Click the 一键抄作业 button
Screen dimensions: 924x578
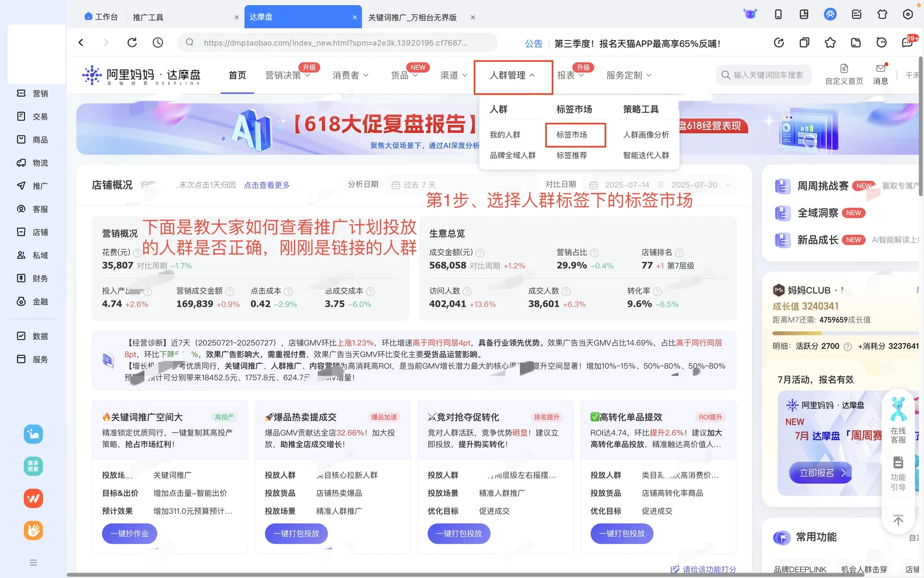(x=129, y=534)
